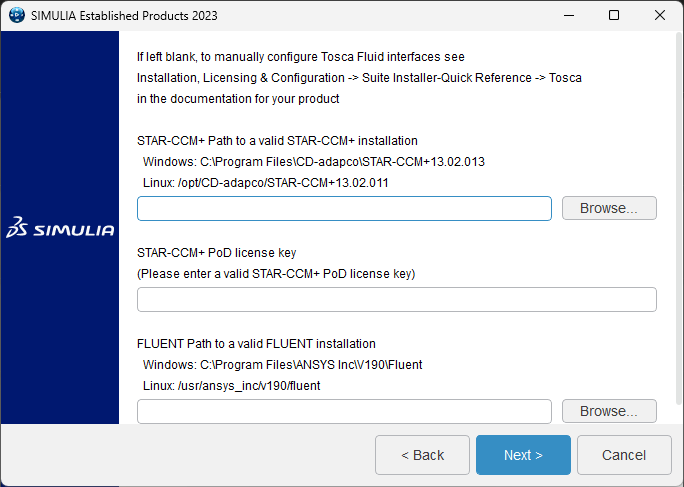Click the Windows STAR-CCM+13.02.013 example path
The height and width of the screenshot is (487, 684).
(314, 162)
